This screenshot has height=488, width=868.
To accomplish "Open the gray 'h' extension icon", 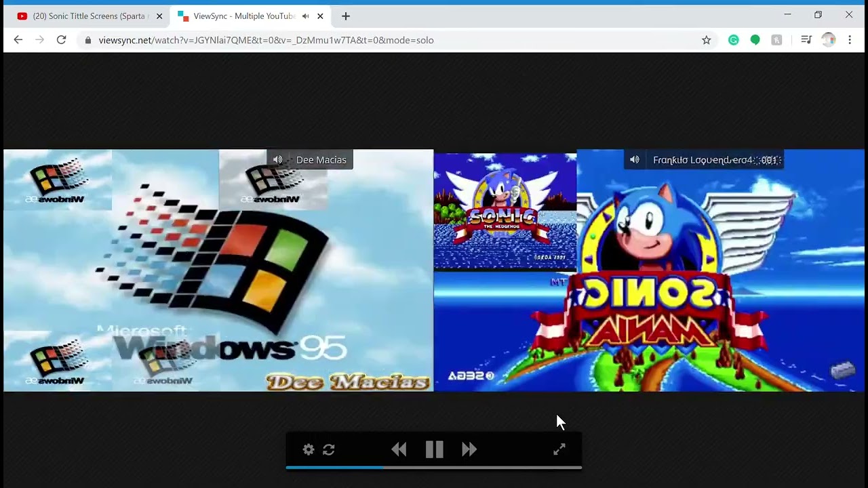I will [x=776, y=40].
